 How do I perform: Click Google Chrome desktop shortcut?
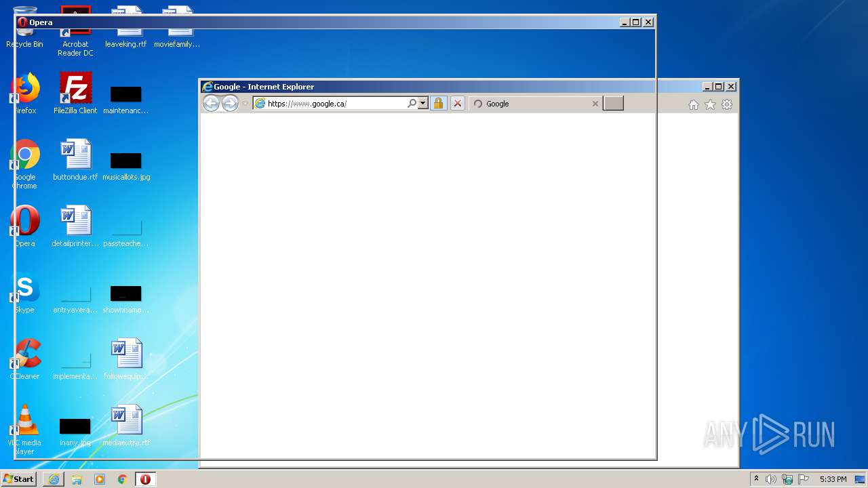click(x=24, y=164)
